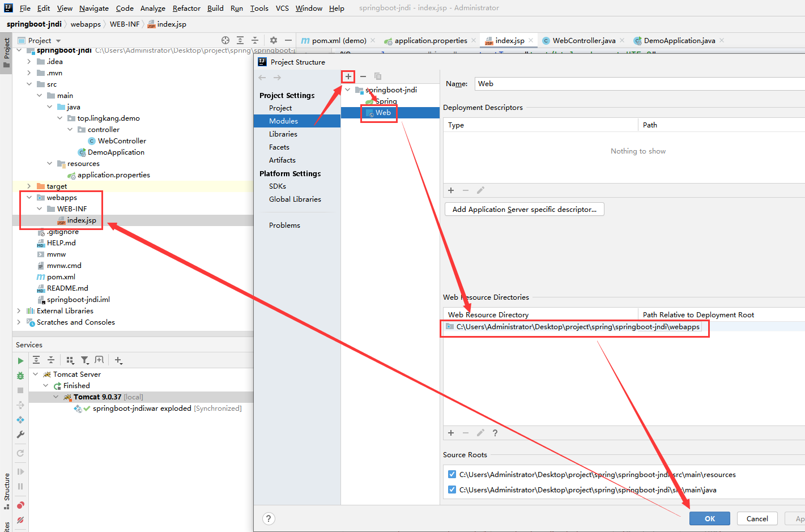Collapse all in Project panel toolbar
The width and height of the screenshot is (805, 532).
(255, 40)
